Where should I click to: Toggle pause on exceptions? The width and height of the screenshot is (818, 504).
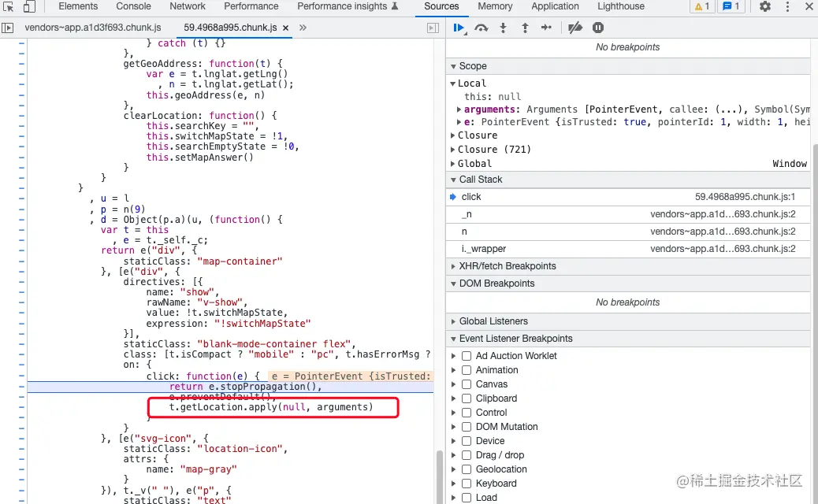597,28
